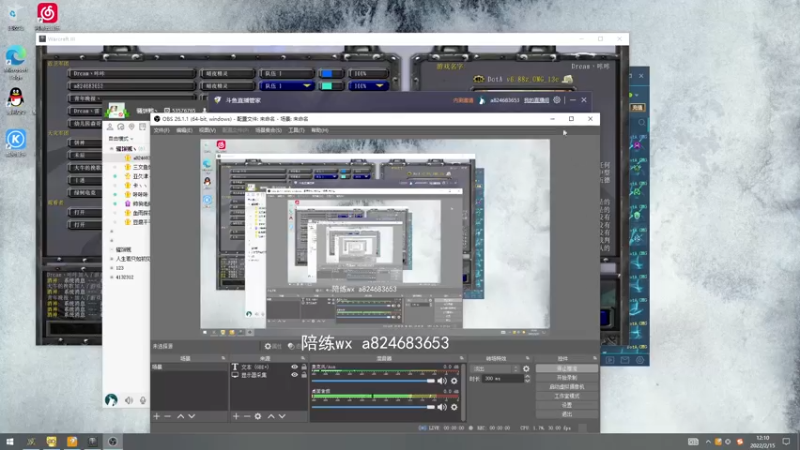
Task: Move scene up in the Scenes panel
Action: 181,416
